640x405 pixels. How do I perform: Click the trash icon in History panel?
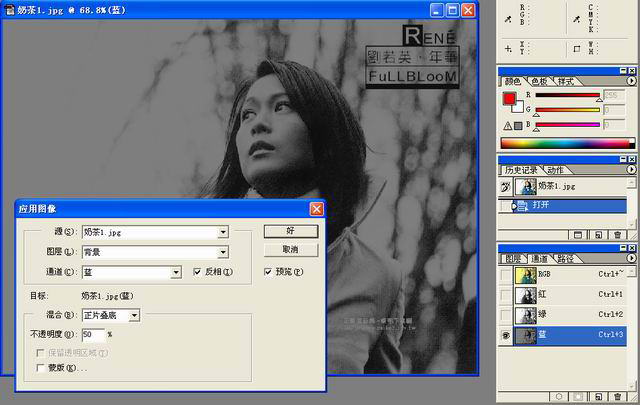tap(616, 234)
